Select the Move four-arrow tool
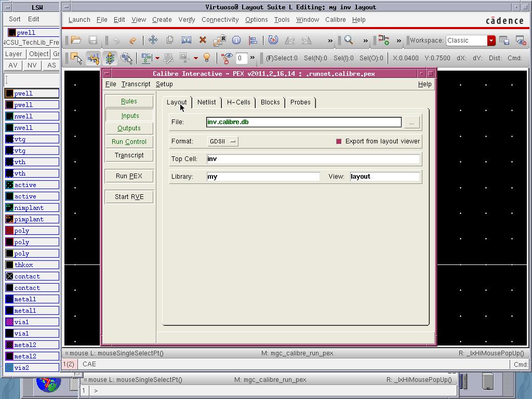Viewport: 532px width, 399px height. 153,40
